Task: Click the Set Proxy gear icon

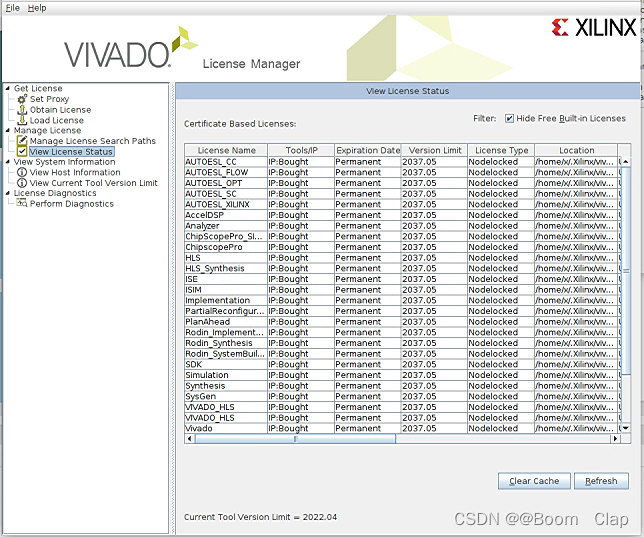Action: [22, 99]
